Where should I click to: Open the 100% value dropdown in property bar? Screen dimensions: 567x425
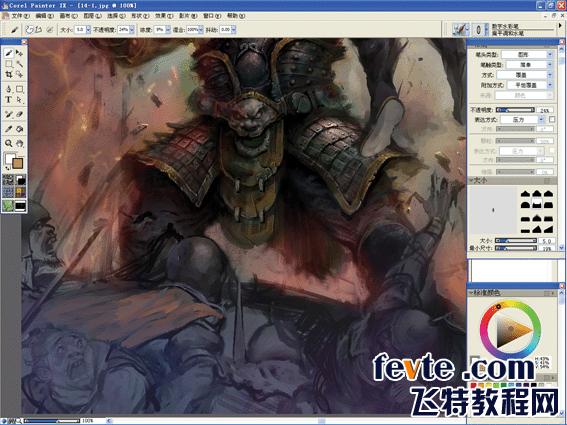[x=201, y=30]
